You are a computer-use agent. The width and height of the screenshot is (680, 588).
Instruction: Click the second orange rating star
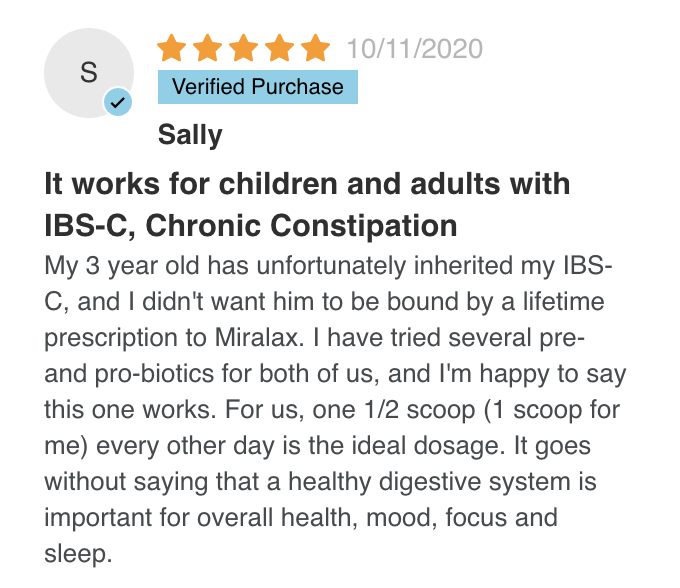pyautogui.click(x=208, y=47)
